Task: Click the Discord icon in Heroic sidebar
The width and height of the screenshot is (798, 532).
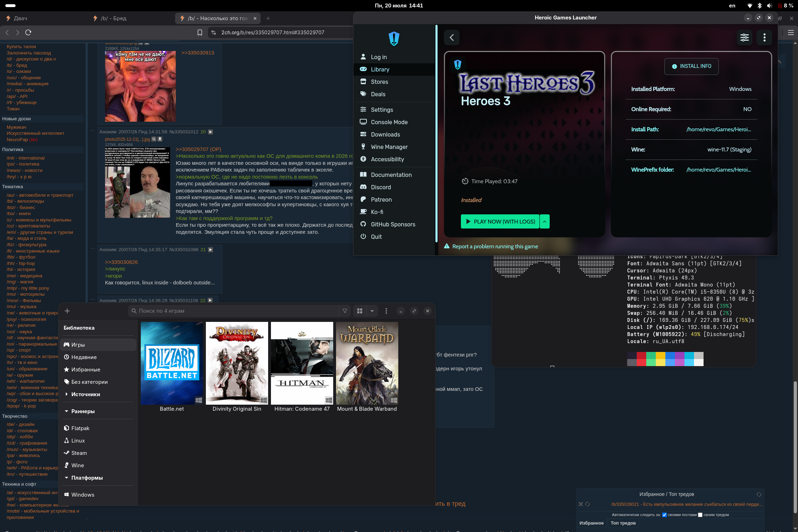Action: point(363,187)
